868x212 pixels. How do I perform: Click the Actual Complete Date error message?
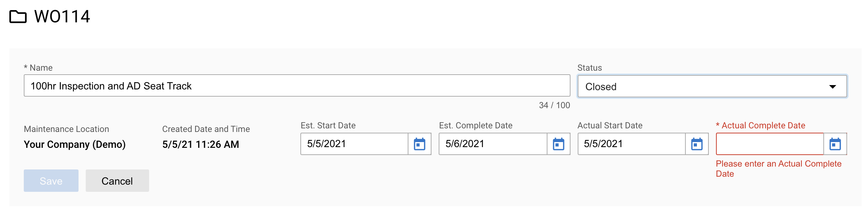779,169
